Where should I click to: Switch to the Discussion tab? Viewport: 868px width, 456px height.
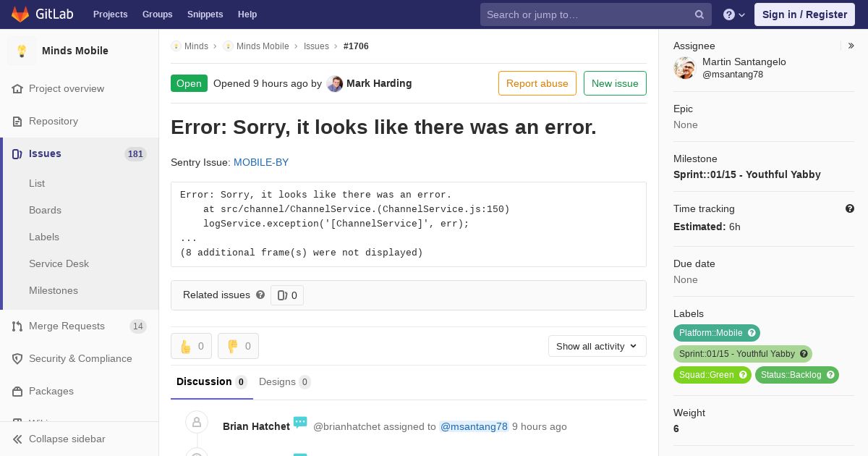click(212, 381)
